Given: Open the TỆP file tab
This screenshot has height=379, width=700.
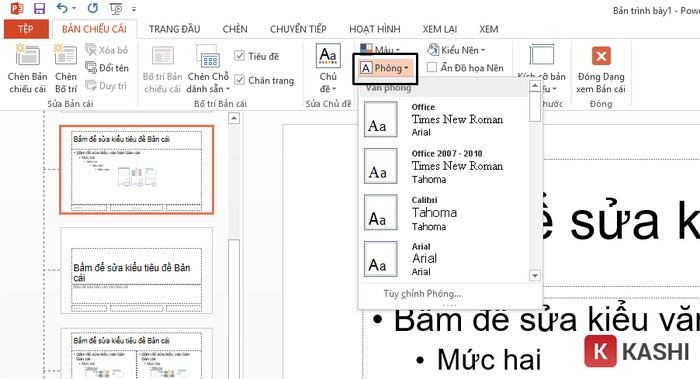Looking at the screenshot, I should (25, 29).
